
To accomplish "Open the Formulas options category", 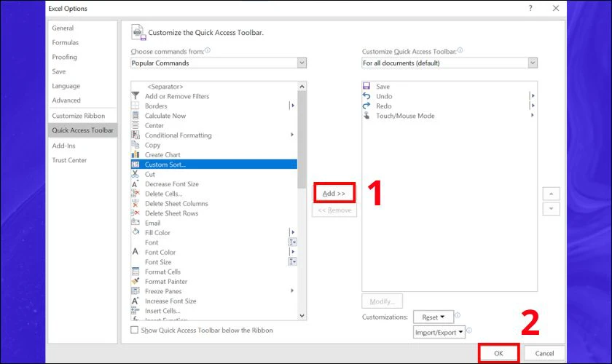I will coord(65,42).
